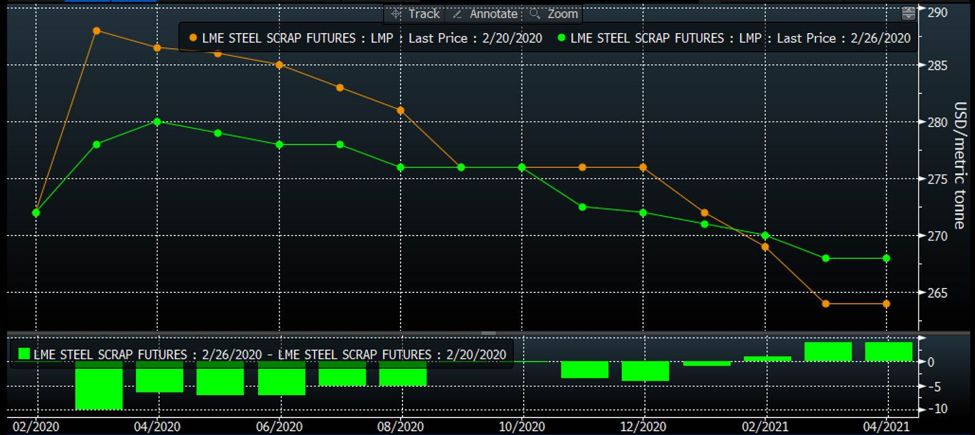Click the Annotate pencil icon

458,14
